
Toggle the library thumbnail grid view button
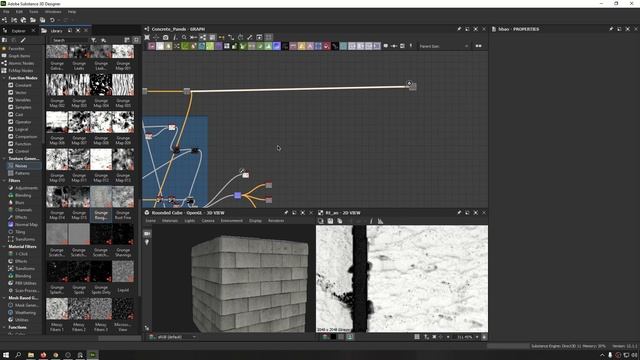pos(136,40)
